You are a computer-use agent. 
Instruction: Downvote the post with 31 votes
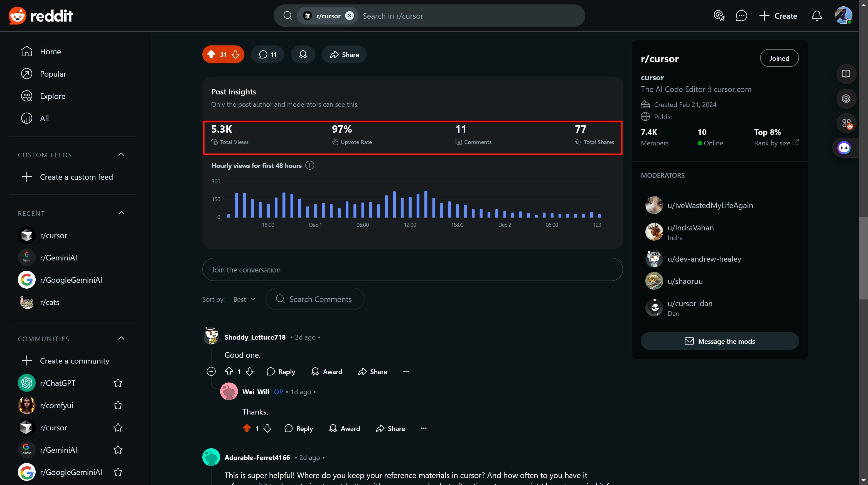click(235, 55)
